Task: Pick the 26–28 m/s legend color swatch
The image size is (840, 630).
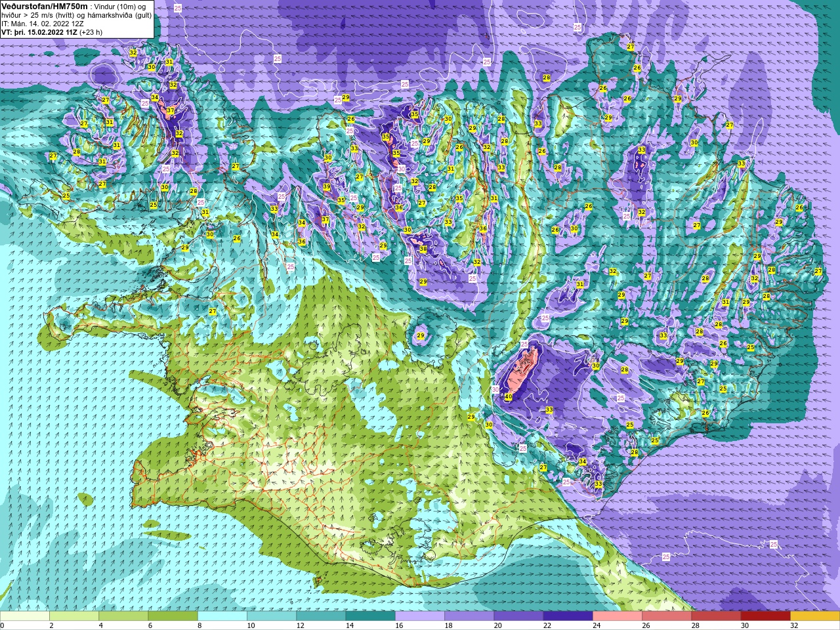Action: point(667,616)
